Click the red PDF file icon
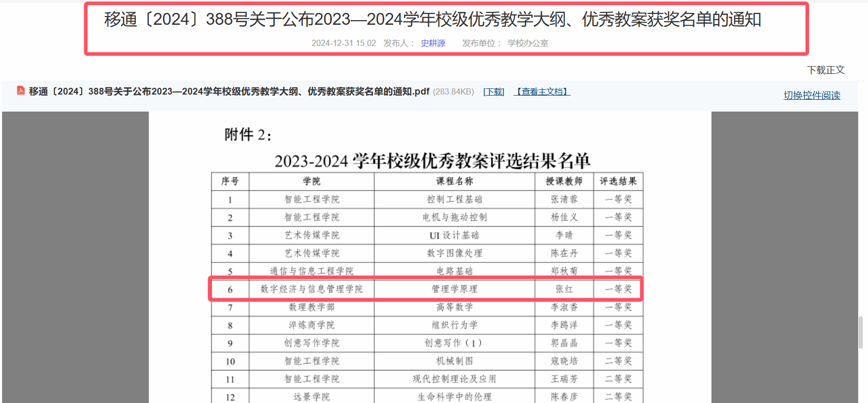This screenshot has height=403, width=868. [x=21, y=90]
